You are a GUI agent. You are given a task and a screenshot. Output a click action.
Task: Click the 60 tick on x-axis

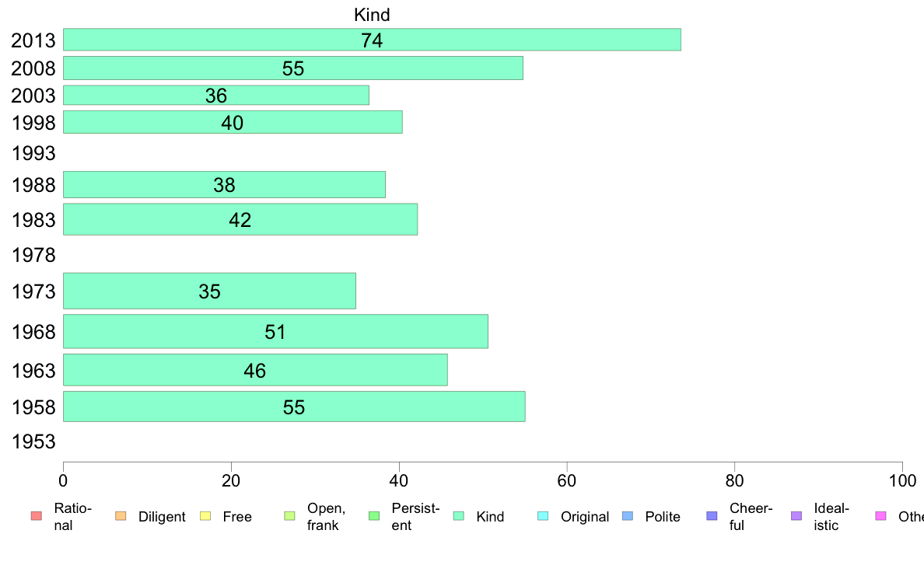[x=566, y=481]
